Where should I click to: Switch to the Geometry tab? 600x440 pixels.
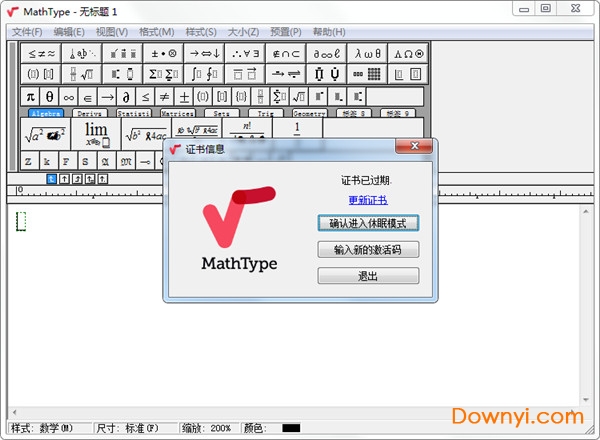point(310,113)
